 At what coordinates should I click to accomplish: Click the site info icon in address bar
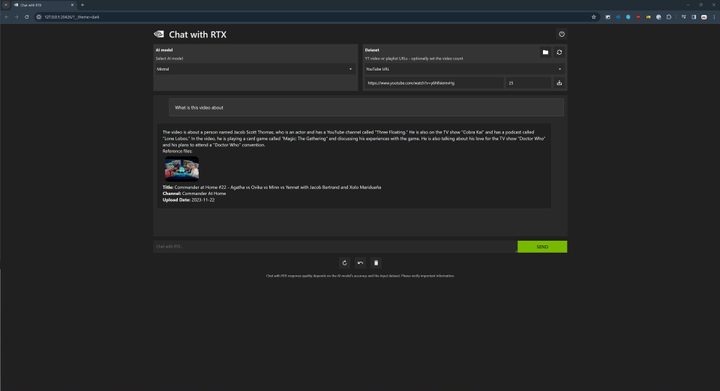click(39, 17)
